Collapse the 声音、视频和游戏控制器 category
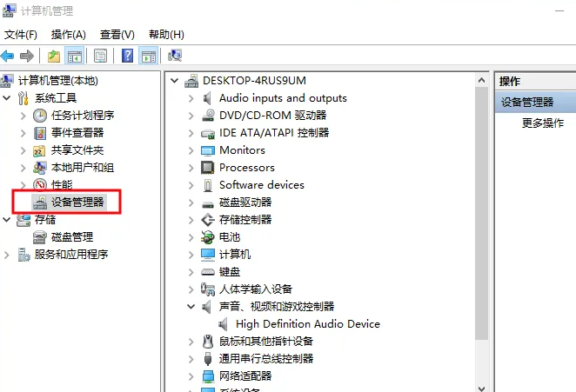Viewport: 576px width, 392px height. click(191, 307)
